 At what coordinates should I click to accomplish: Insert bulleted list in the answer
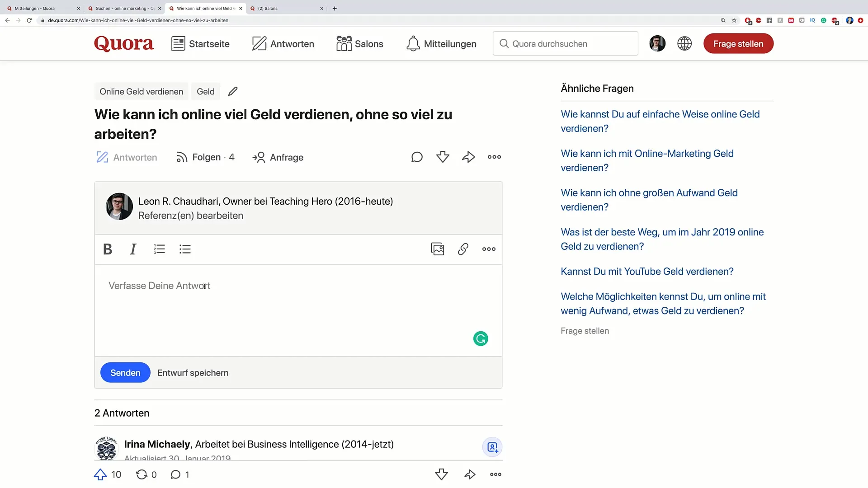[185, 249]
